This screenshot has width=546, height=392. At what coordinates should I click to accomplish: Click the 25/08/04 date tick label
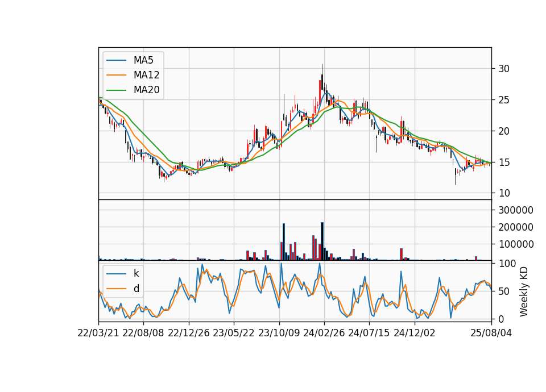coord(491,333)
